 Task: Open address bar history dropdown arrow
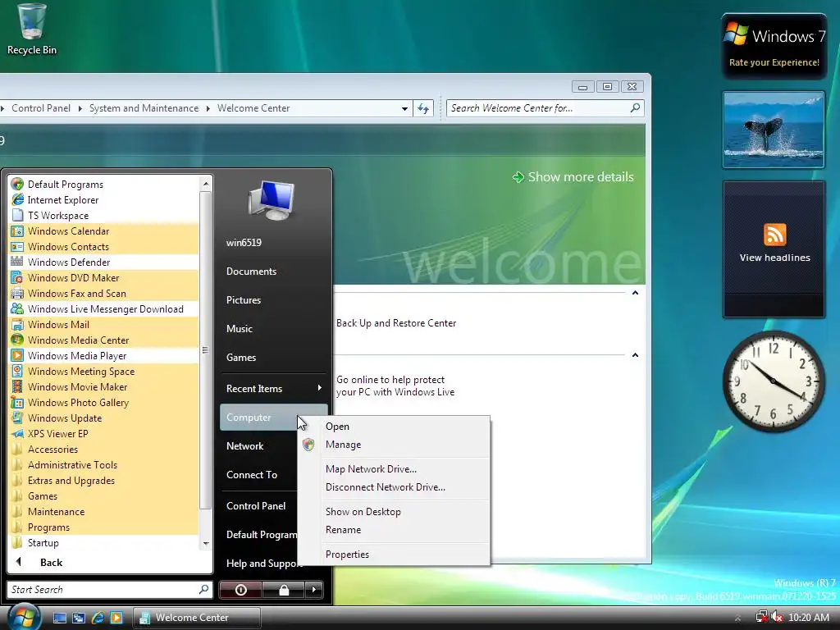[404, 108]
